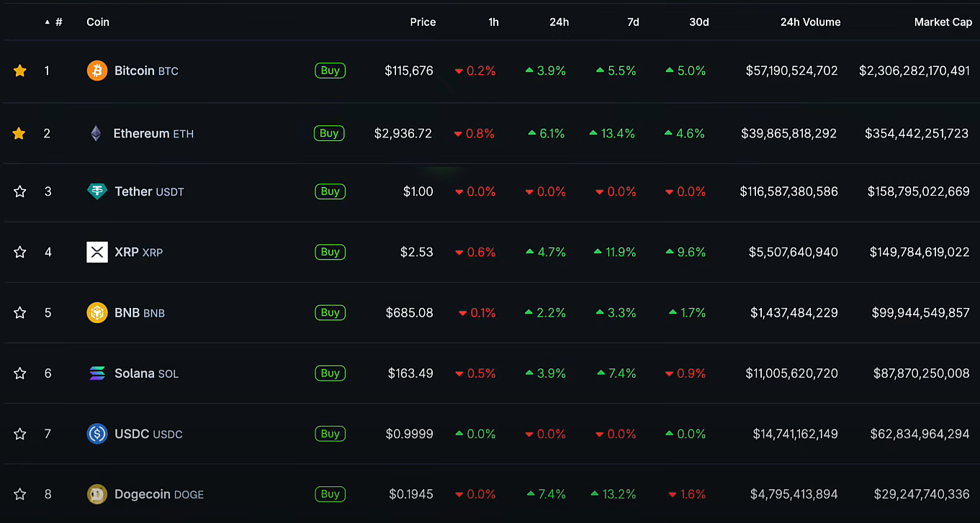Click the USDC logo icon
980x523 pixels.
click(97, 434)
